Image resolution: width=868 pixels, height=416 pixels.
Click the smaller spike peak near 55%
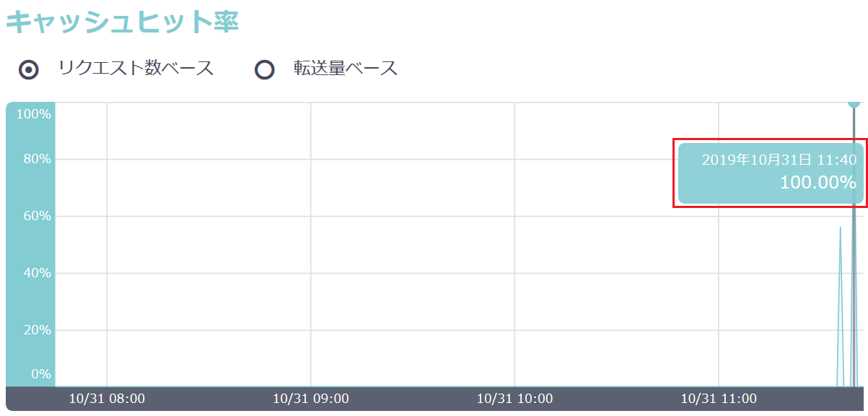(x=841, y=227)
